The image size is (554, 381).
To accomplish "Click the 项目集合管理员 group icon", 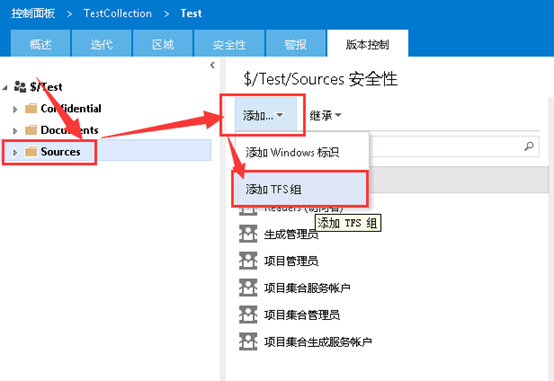I will click(248, 314).
